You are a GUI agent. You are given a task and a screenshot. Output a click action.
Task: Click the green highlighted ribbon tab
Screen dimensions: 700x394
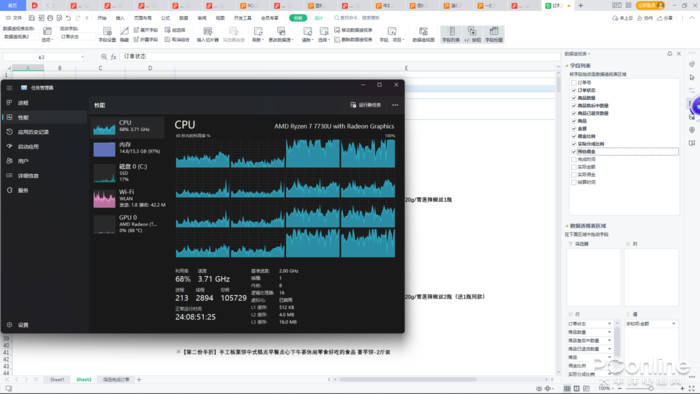tap(298, 18)
